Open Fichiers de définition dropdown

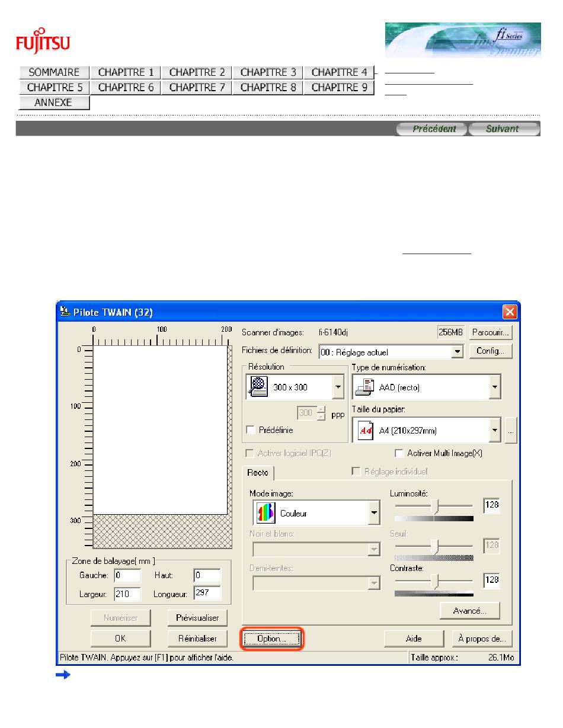[457, 352]
